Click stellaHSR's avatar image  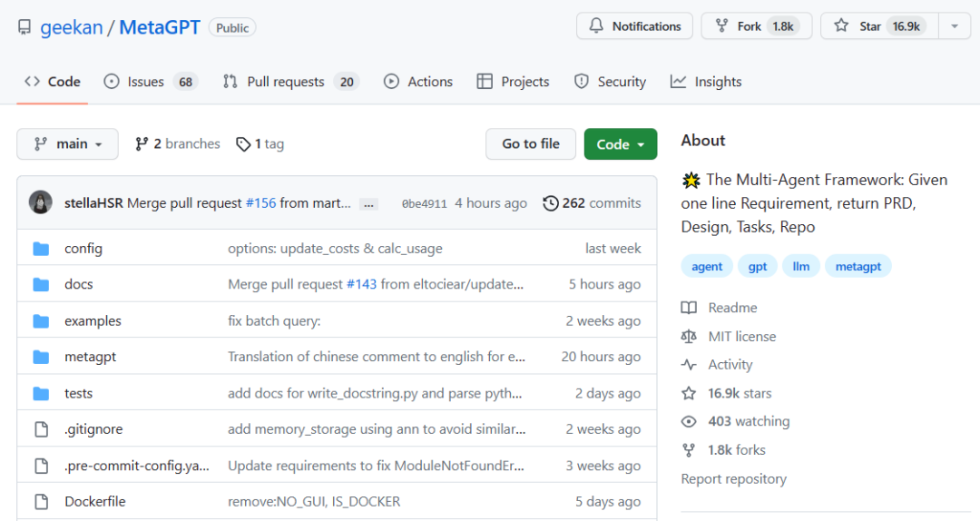click(41, 202)
